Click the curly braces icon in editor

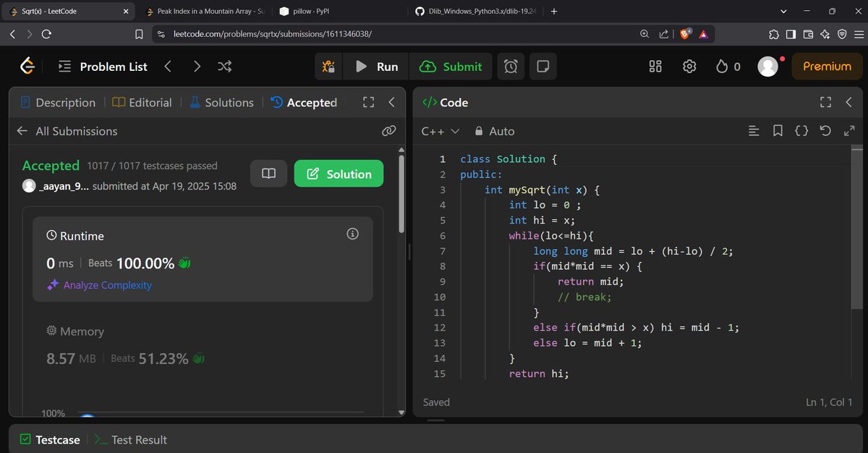pos(801,131)
